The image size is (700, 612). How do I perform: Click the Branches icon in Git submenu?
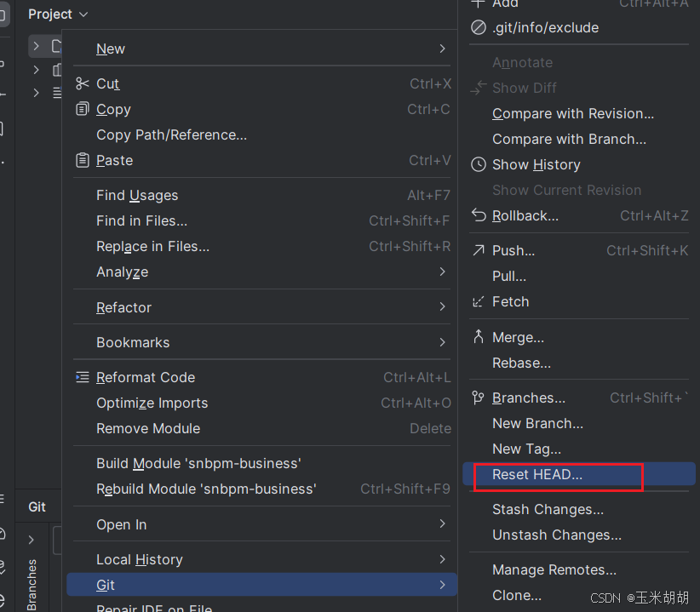click(479, 398)
